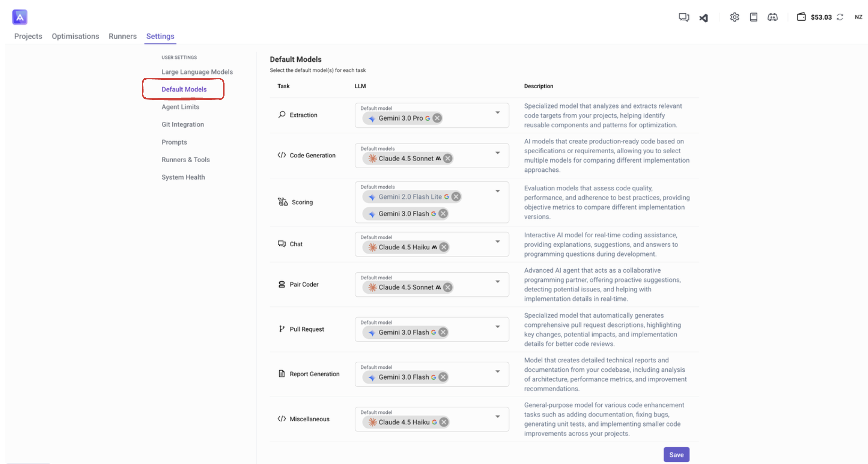
Task: Expand the Pull Request model dropdown
Action: [498, 327]
